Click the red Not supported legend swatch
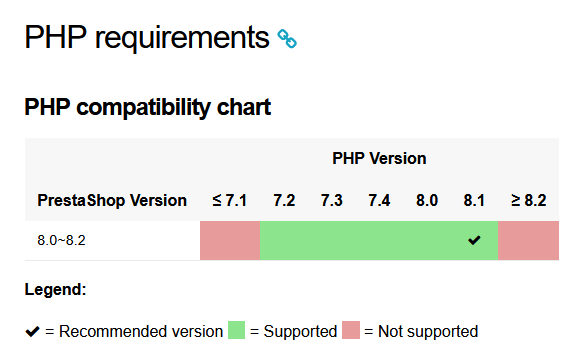Viewport: 584px width, 361px height. 351,330
